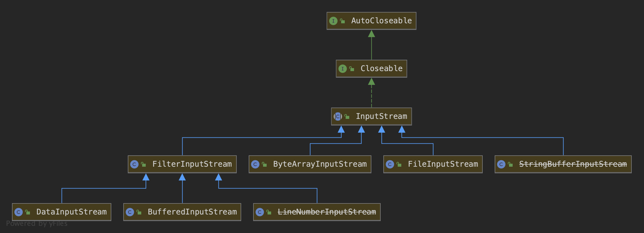Click the public lock icon beside FileInputStream
Image resolution: width=644 pixels, height=233 pixels.
coord(399,164)
